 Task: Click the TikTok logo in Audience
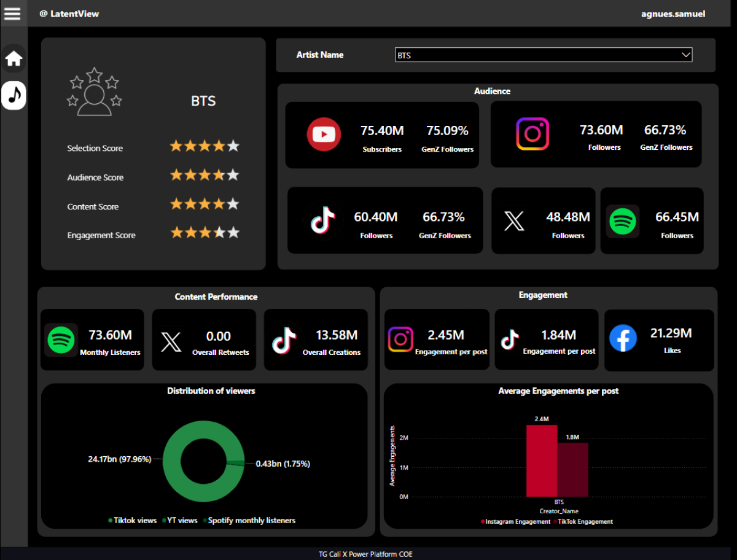[323, 220]
